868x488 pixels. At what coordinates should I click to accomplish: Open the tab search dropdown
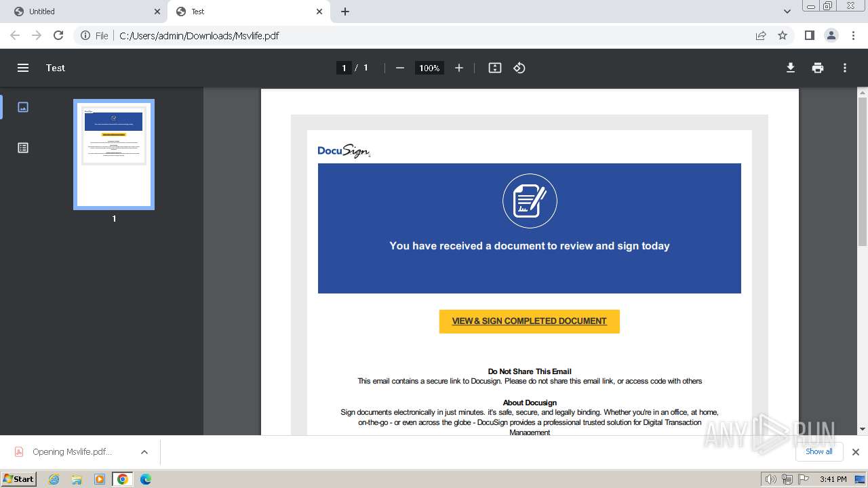tap(787, 12)
